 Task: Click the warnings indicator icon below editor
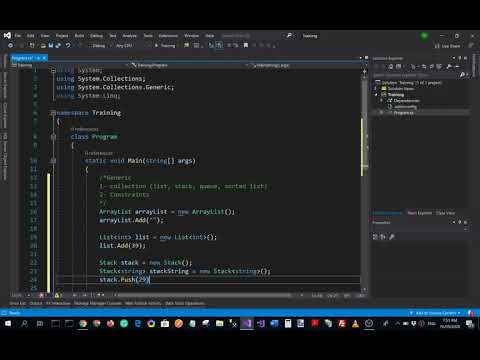coord(57,295)
